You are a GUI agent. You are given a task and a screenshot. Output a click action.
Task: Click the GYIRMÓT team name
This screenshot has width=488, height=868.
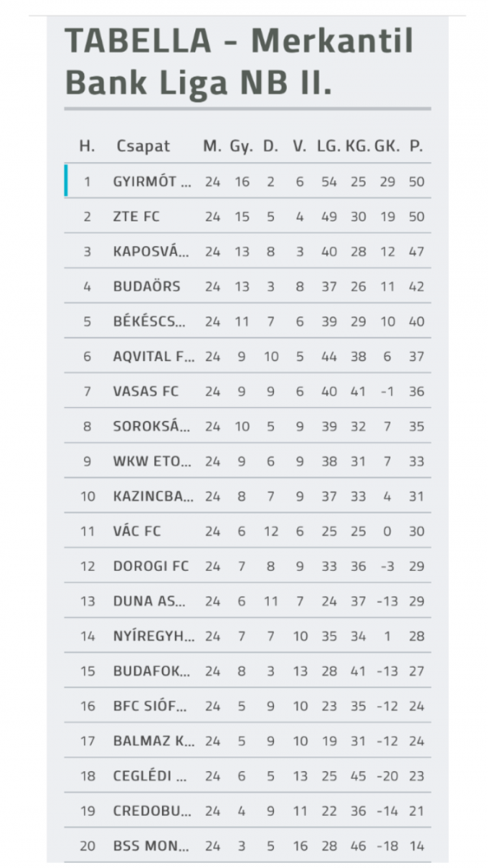[152, 182]
